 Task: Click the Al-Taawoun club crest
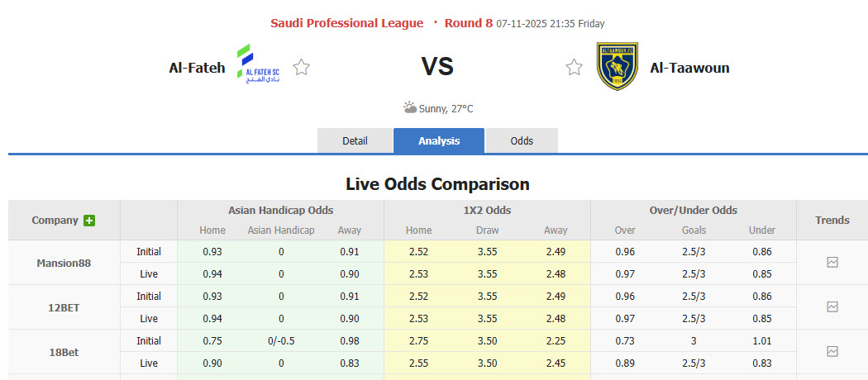pos(617,66)
